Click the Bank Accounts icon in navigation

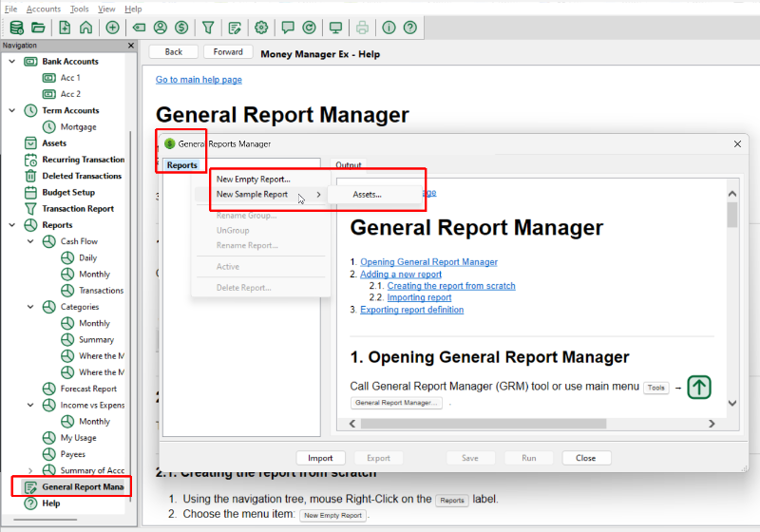(x=30, y=62)
